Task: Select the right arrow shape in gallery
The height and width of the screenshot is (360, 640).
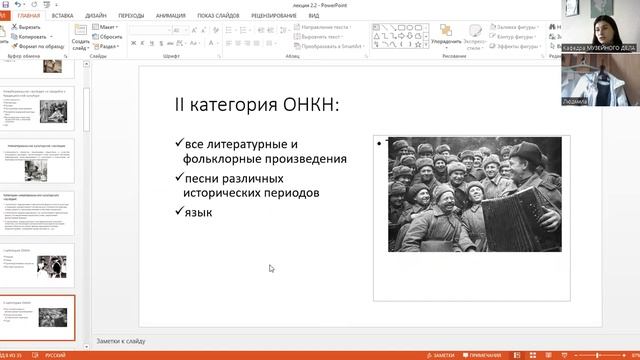Action: (402, 36)
